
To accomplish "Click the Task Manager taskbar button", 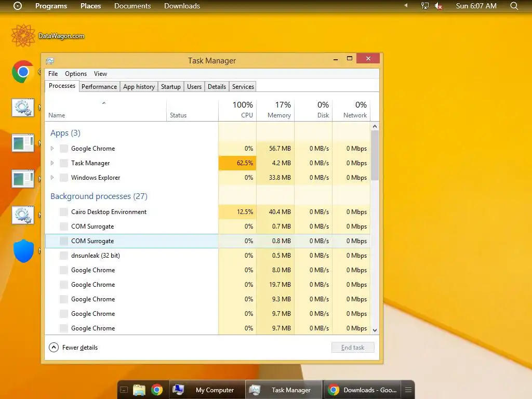I will click(284, 390).
